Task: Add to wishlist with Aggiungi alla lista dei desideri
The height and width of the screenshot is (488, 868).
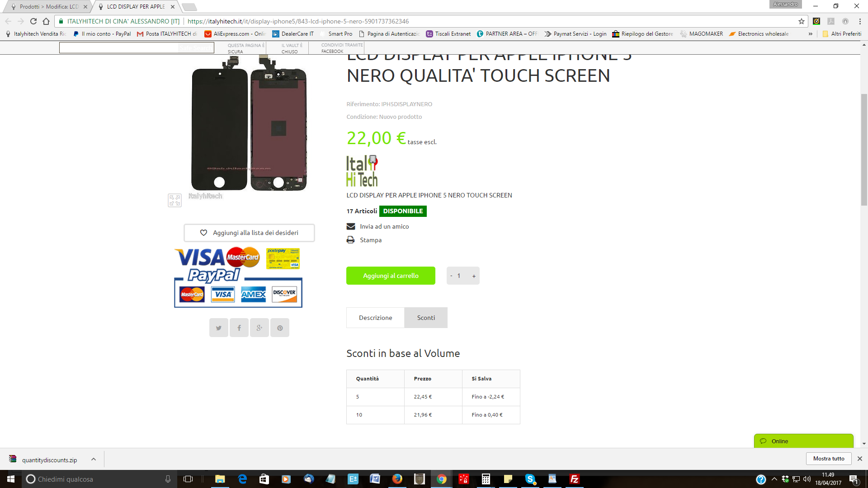Action: point(249,233)
